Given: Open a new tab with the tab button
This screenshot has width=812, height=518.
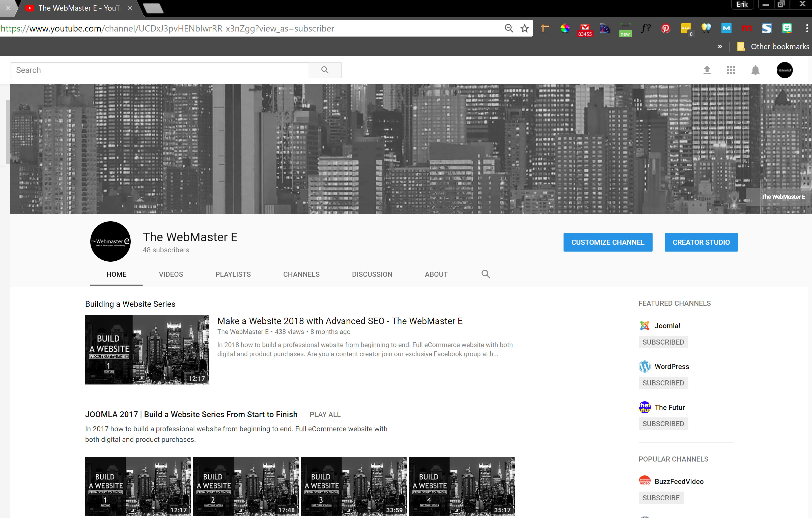Looking at the screenshot, I should (153, 8).
